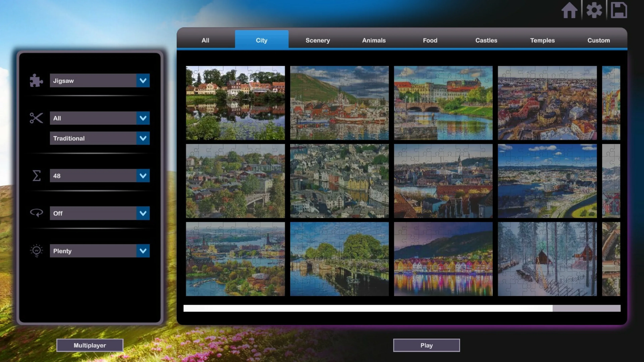644x362 pixels.
Task: Click the scissors cut-style icon
Action: (x=36, y=118)
